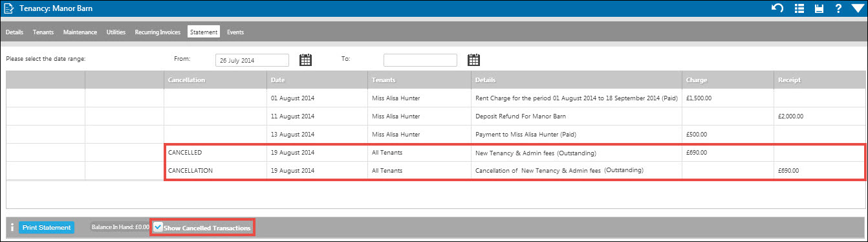This screenshot has width=868, height=242.
Task: Select the 01 August 2014 date cell
Action: [x=318, y=98]
